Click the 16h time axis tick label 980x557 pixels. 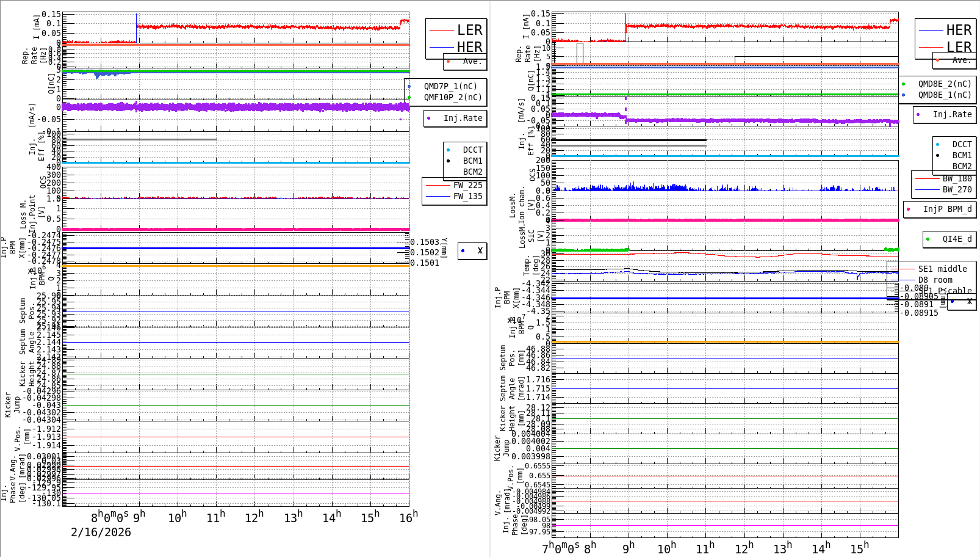point(408,517)
